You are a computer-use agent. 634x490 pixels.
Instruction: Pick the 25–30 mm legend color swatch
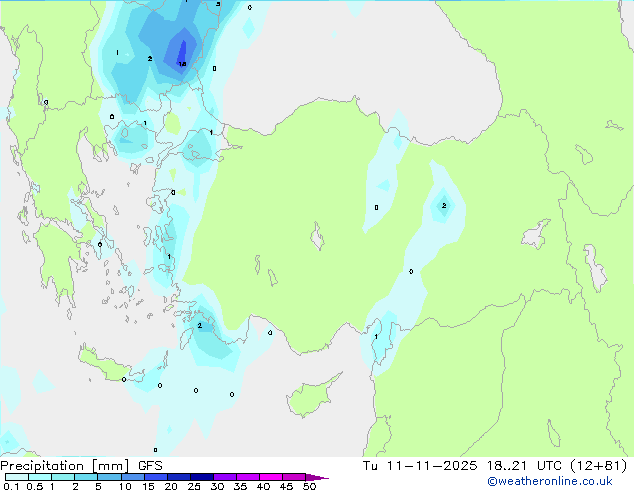click(x=202, y=477)
